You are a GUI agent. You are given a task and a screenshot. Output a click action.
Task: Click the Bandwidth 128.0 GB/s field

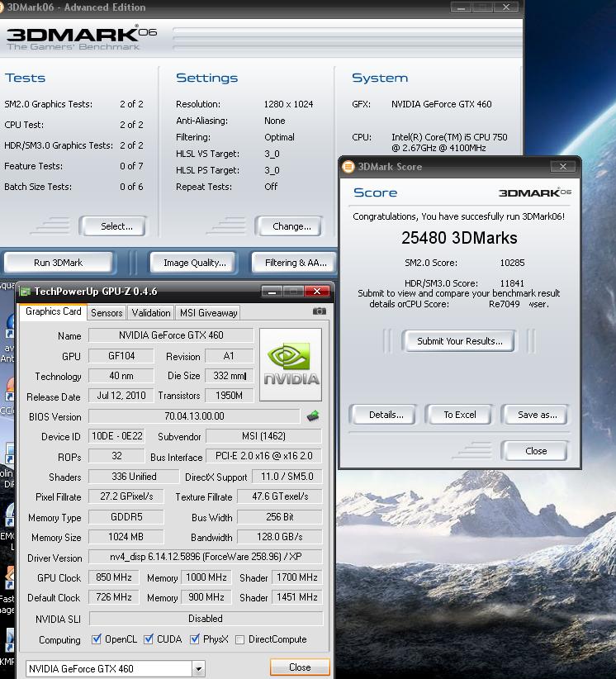point(280,537)
